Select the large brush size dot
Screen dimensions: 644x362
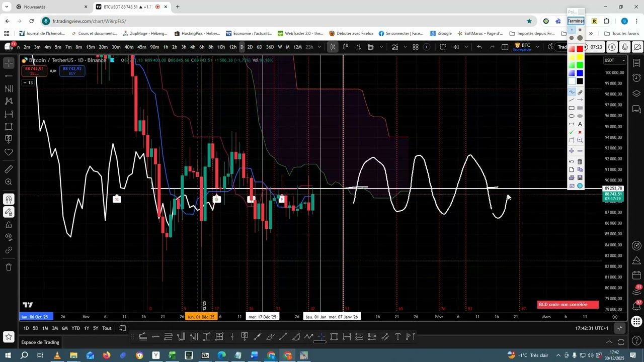(581, 39)
